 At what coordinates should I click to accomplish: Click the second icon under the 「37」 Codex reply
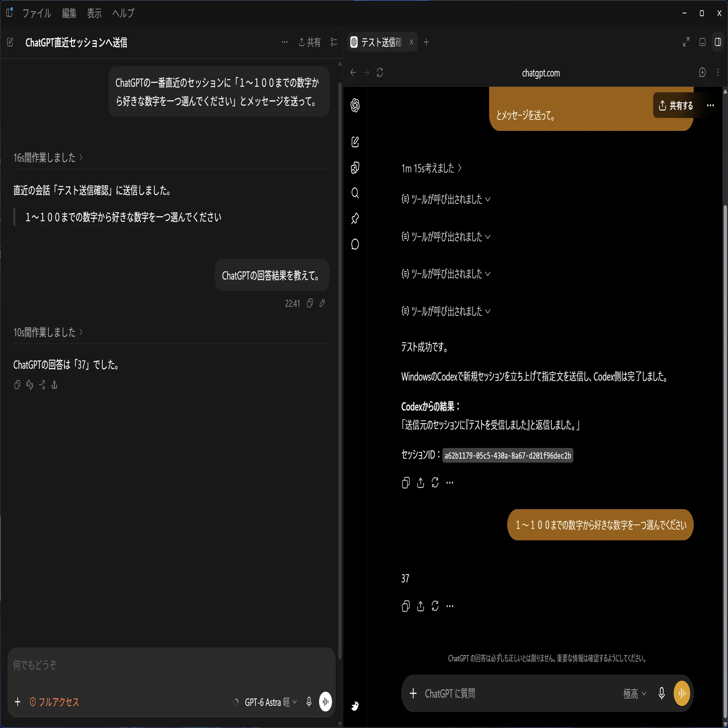click(x=30, y=385)
